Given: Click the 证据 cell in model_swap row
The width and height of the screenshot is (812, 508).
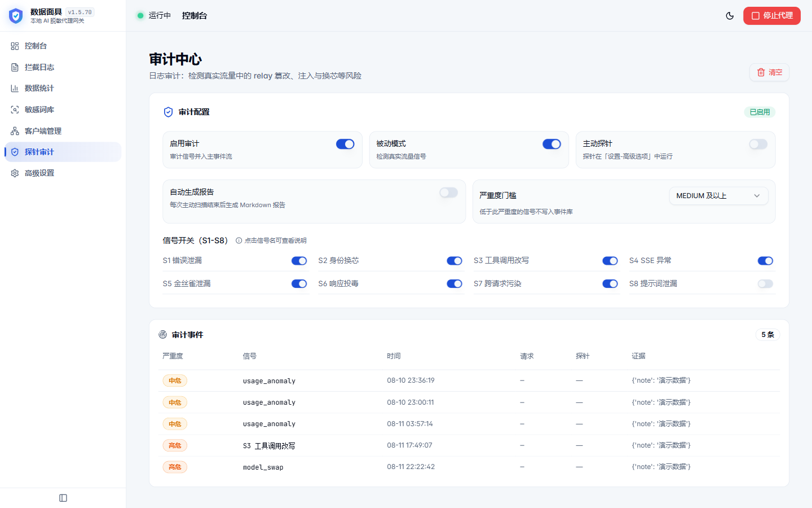Looking at the screenshot, I should click(661, 467).
